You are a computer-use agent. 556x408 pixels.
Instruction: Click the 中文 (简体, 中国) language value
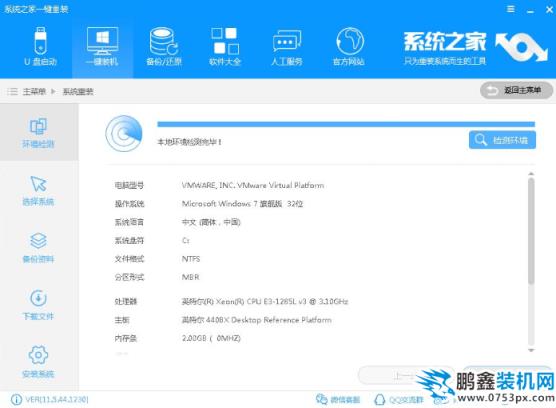click(211, 222)
